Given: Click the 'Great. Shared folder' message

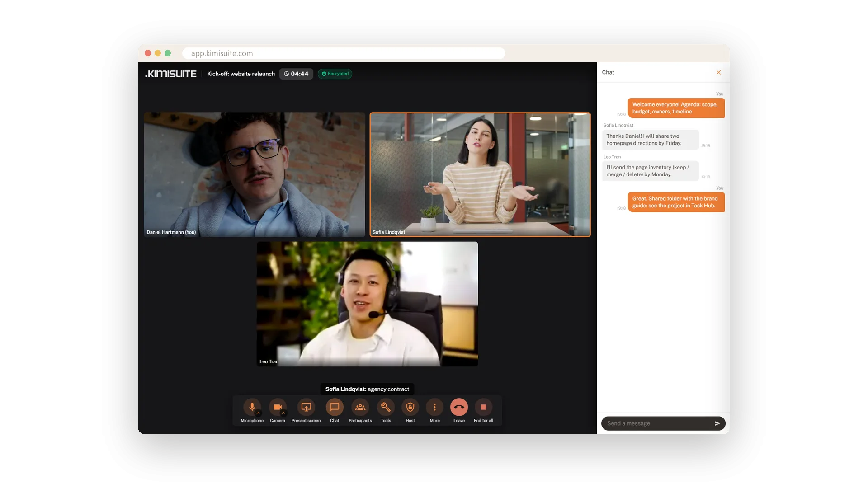Looking at the screenshot, I should coord(676,202).
